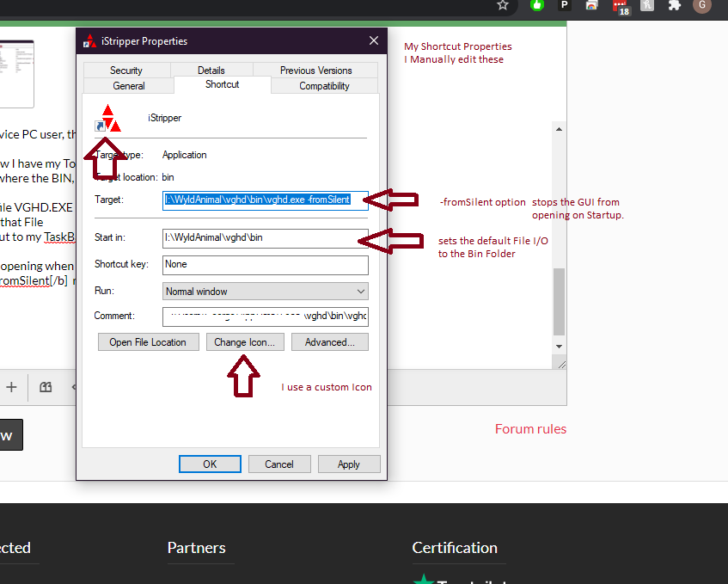Open the Advanced... settings button
The width and height of the screenshot is (728, 584).
330,342
